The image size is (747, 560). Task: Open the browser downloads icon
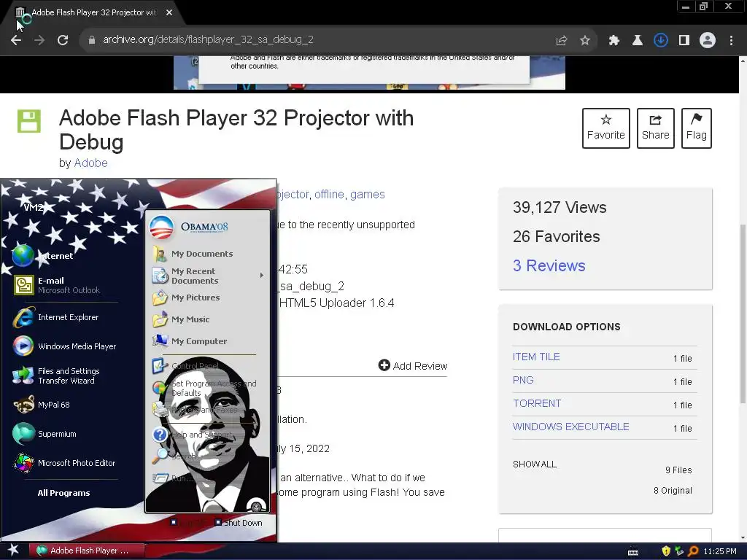[660, 40]
